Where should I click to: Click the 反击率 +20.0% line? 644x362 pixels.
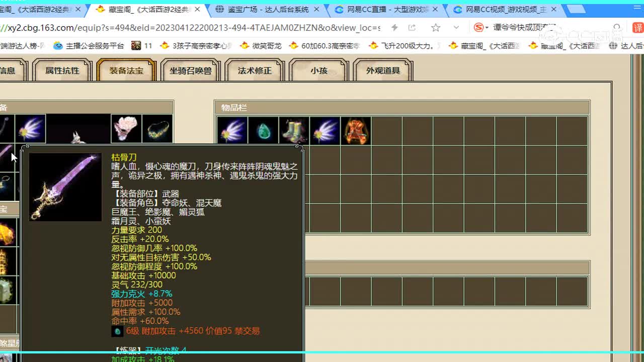(140, 239)
